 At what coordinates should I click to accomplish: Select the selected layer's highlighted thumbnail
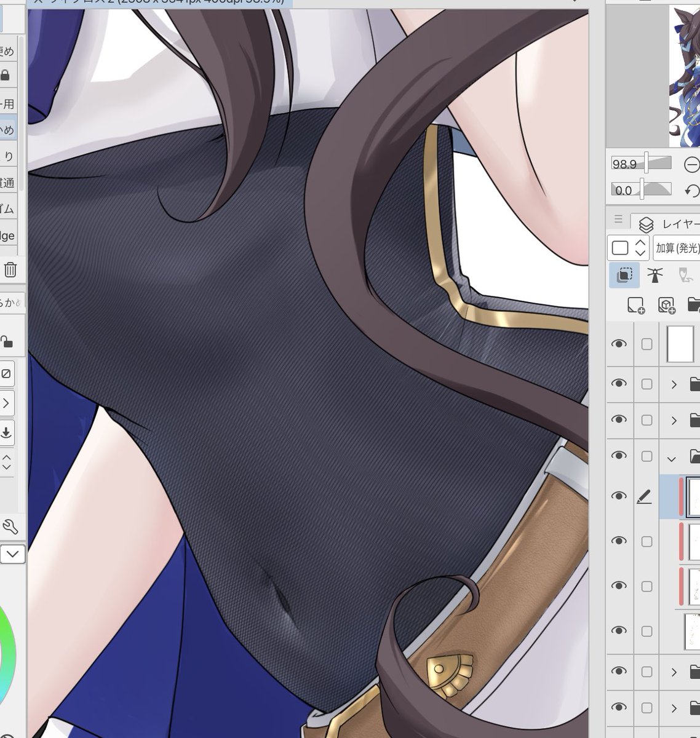pyautogui.click(x=693, y=496)
